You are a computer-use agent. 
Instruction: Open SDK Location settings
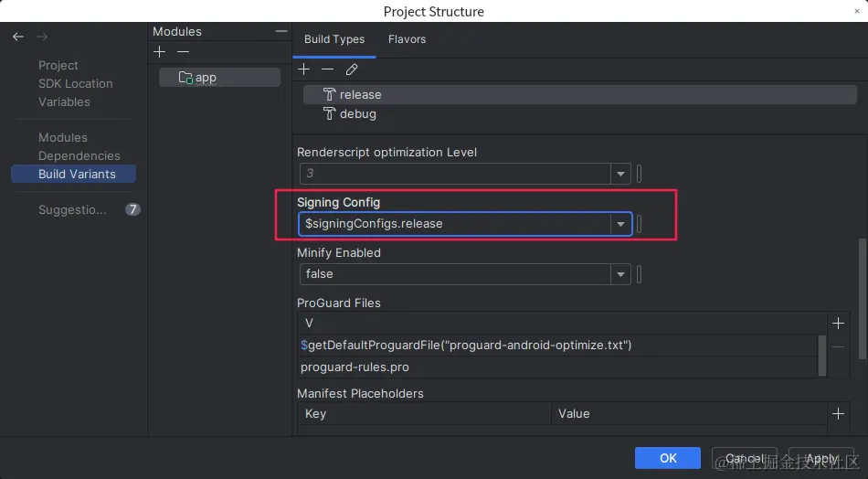pyautogui.click(x=76, y=83)
